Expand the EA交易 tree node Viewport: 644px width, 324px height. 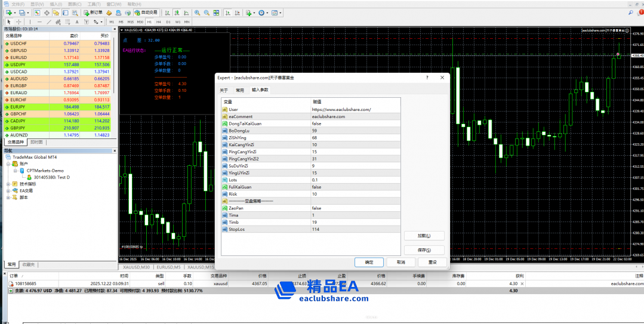(x=8, y=190)
